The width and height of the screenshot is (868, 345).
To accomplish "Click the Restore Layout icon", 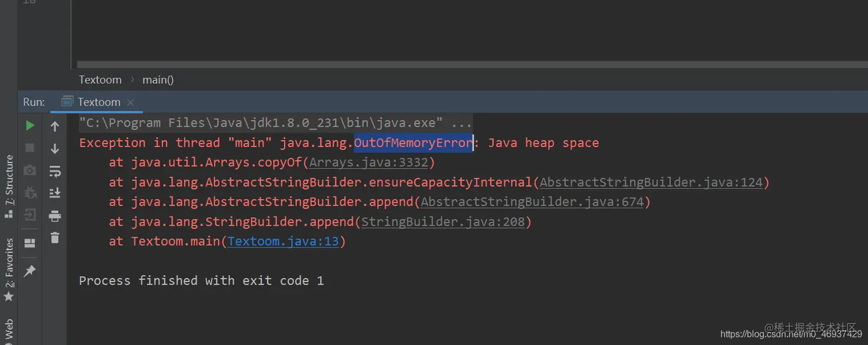I will (x=30, y=243).
